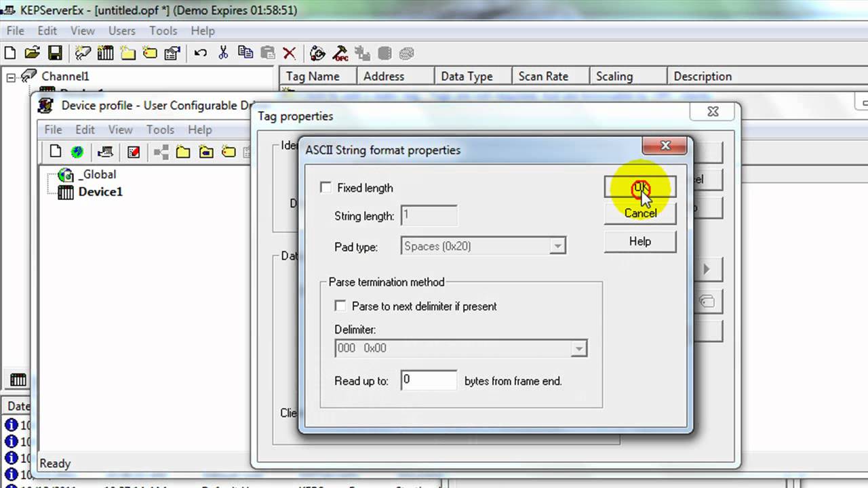This screenshot has width=868, height=488.
Task: Click the Save floppy disk icon
Action: 55,53
